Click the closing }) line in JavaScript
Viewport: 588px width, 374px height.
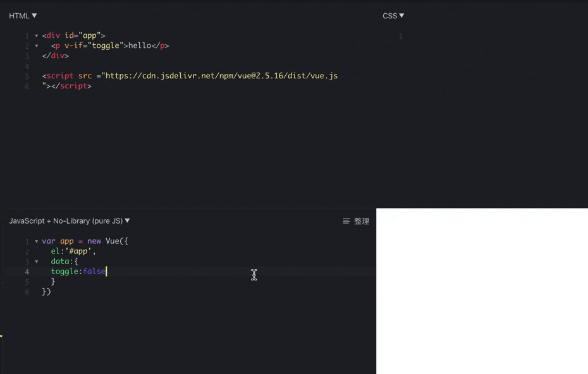click(46, 291)
